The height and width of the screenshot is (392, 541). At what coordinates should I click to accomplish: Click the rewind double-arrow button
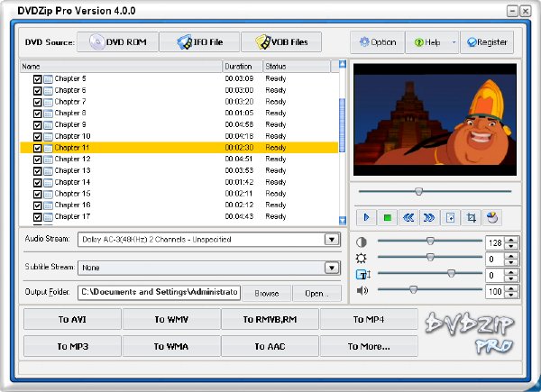(408, 217)
